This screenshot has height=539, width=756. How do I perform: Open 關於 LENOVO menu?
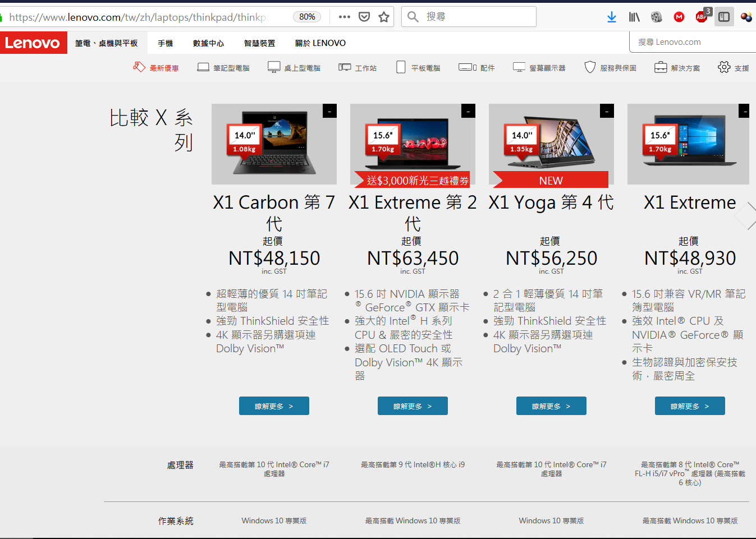pos(320,43)
